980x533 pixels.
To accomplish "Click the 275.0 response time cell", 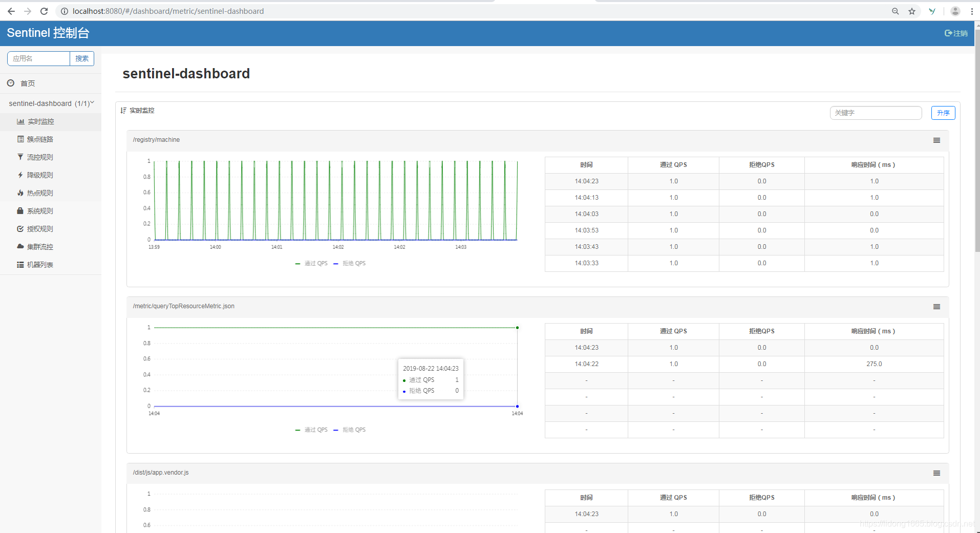I will (874, 364).
